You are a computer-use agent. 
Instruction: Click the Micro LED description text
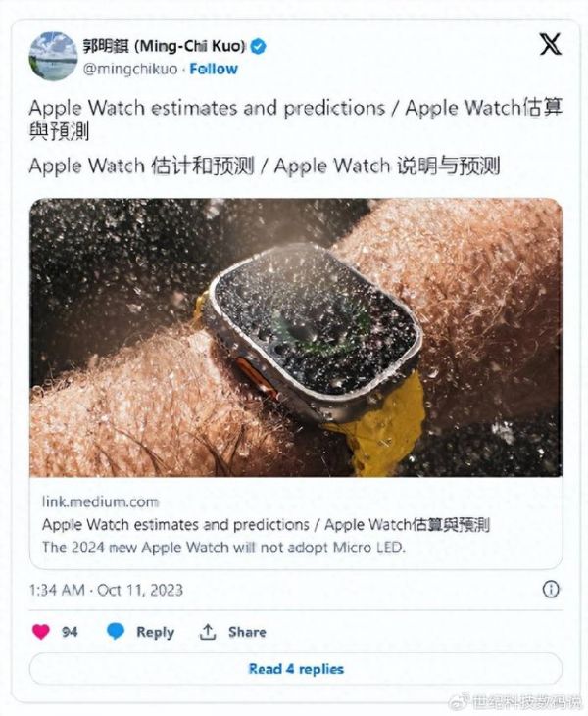[223, 548]
